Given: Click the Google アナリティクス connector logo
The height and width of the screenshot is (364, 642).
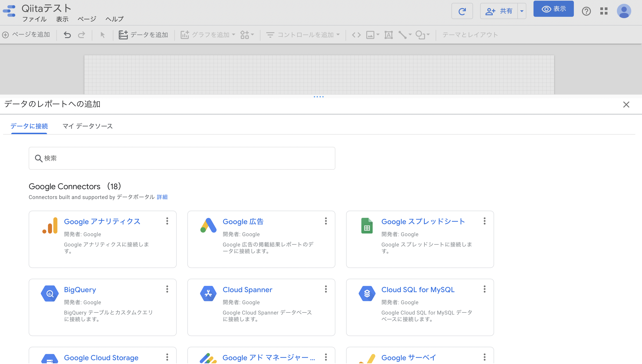Looking at the screenshot, I should coord(50,225).
